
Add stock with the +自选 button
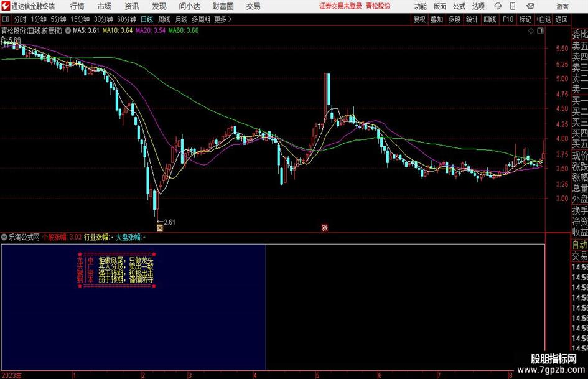[543, 19]
